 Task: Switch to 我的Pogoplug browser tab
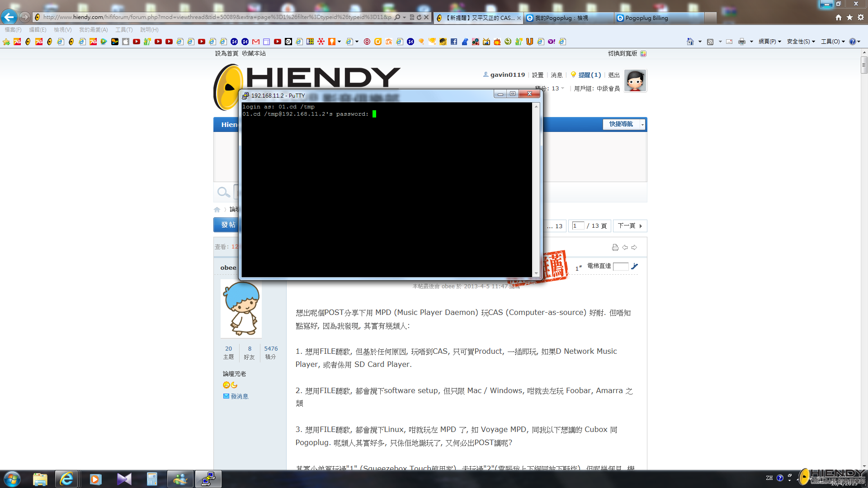(x=561, y=18)
